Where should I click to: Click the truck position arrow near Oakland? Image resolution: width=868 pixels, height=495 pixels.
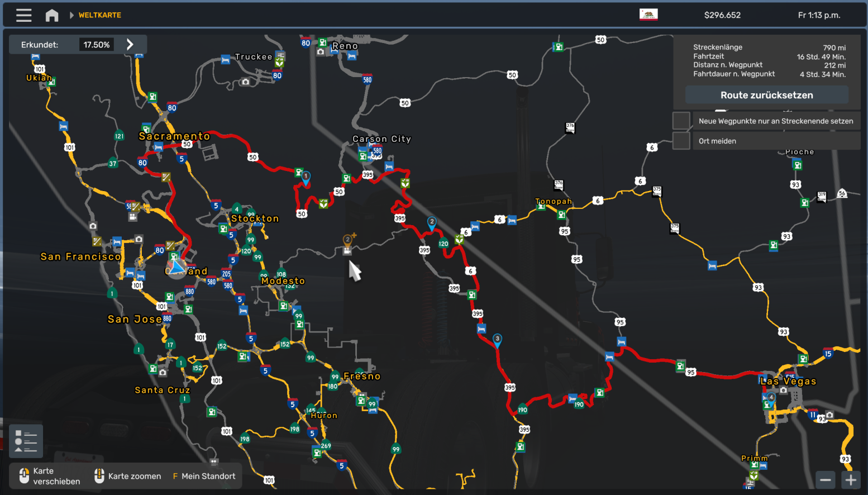tap(177, 267)
